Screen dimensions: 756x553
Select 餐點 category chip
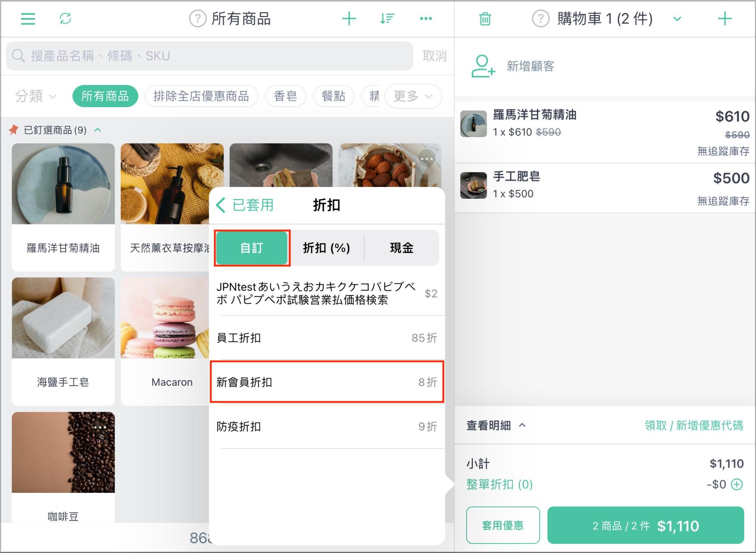[334, 96]
